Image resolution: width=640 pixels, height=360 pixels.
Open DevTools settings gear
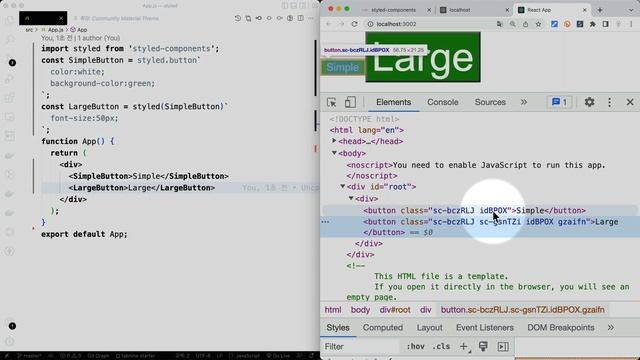(x=589, y=102)
